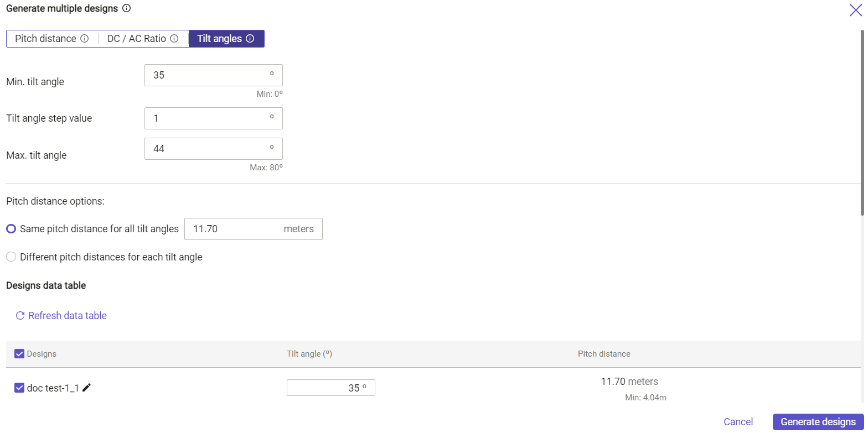The height and width of the screenshot is (433, 868).
Task: Toggle the Designs select-all checkbox in header
Action: tap(19, 354)
